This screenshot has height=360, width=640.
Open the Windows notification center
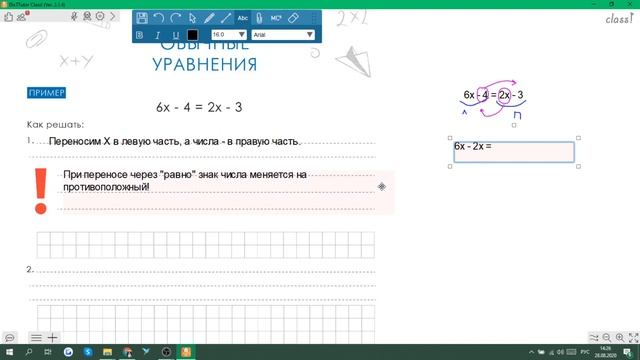[x=628, y=352]
